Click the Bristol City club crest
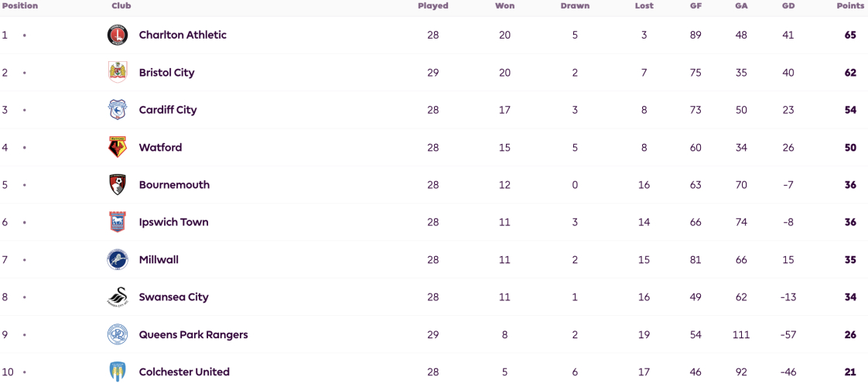Screen dimensions: 868x387 tap(118, 73)
